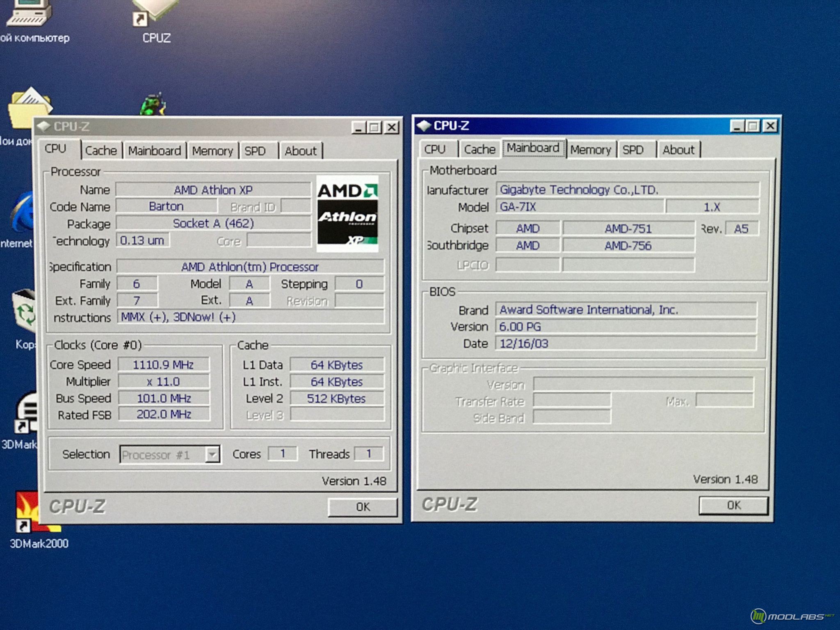Click the AMD Athlon XP logo image

tap(347, 214)
